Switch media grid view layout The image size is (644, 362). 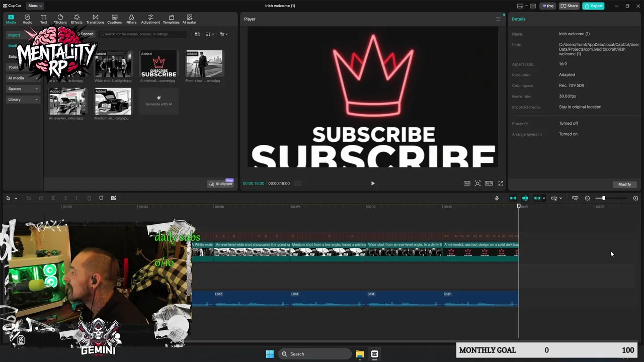[x=197, y=34]
